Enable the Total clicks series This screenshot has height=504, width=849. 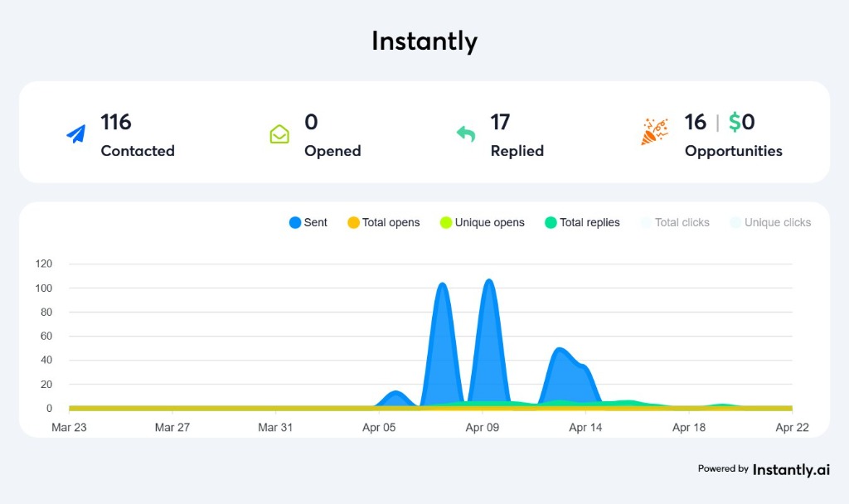(675, 222)
